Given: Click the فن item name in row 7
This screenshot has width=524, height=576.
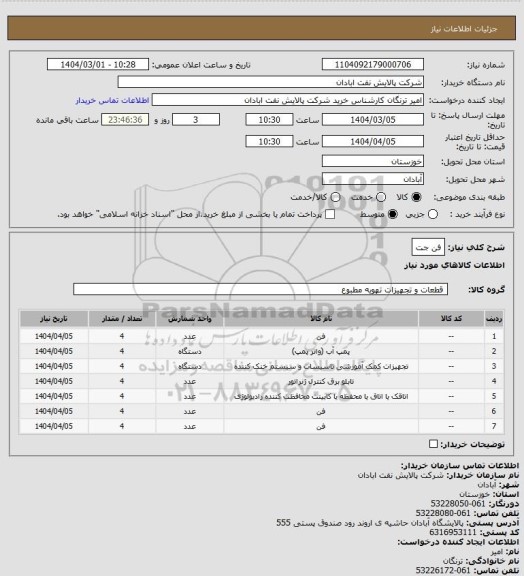Looking at the screenshot, I should click(x=321, y=426).
